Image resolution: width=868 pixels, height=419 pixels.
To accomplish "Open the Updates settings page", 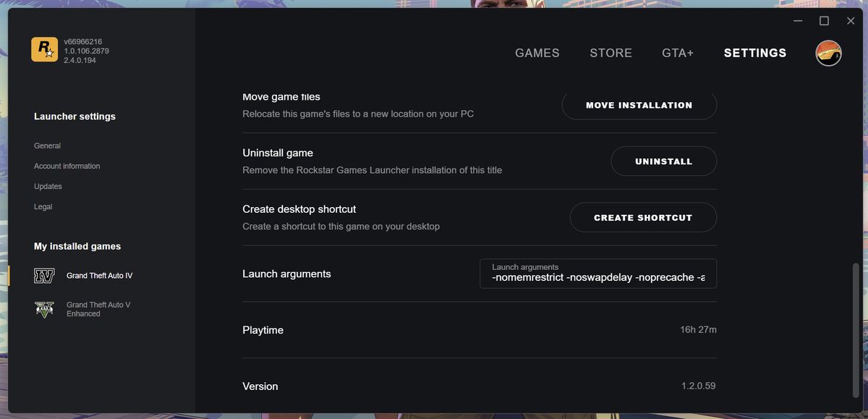I will (48, 186).
